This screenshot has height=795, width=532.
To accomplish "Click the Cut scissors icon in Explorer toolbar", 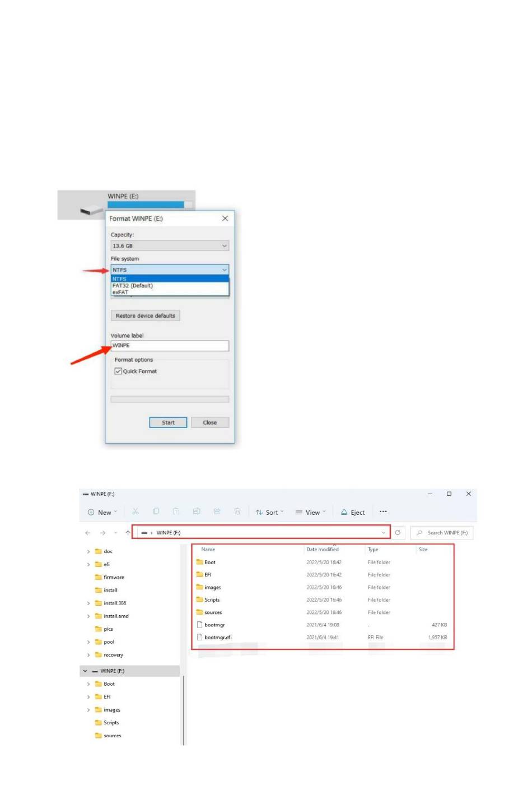I will tap(136, 512).
